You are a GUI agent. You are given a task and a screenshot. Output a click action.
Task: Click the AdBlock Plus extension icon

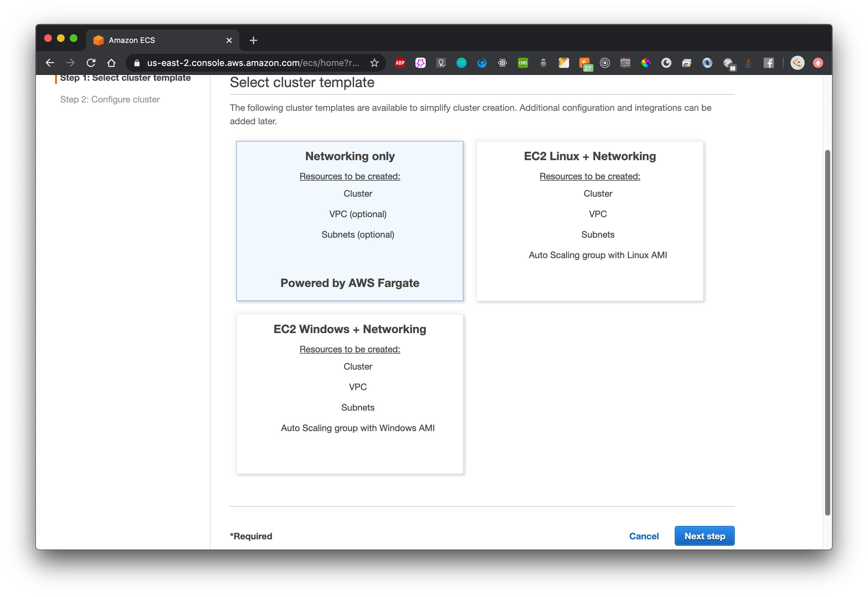(400, 63)
